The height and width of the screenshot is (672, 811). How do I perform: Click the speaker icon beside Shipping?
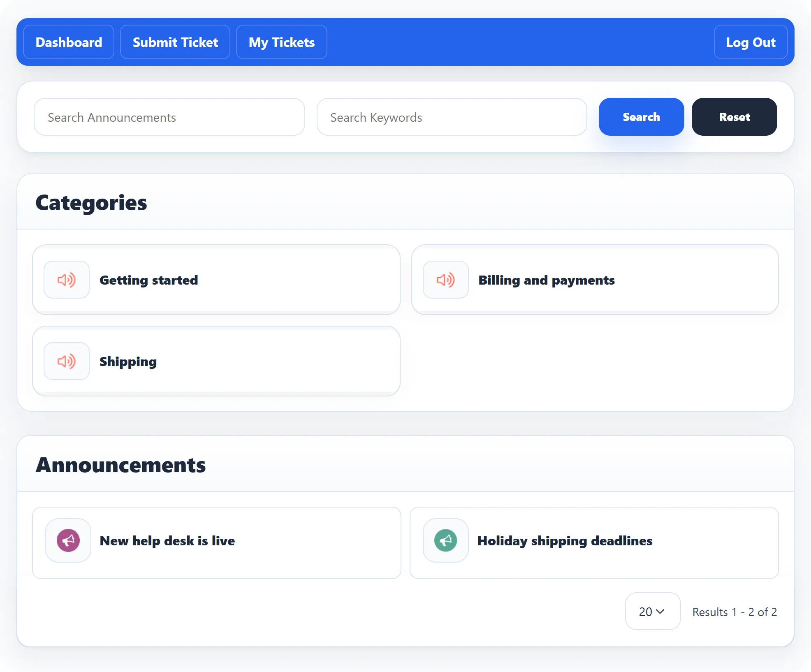click(67, 361)
